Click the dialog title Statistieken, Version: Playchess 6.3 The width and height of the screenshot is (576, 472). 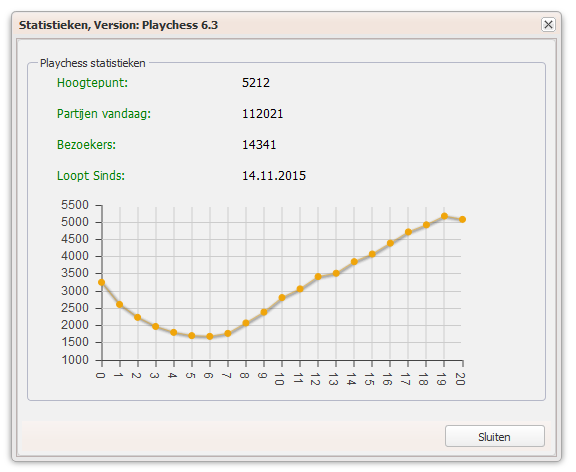click(x=118, y=25)
